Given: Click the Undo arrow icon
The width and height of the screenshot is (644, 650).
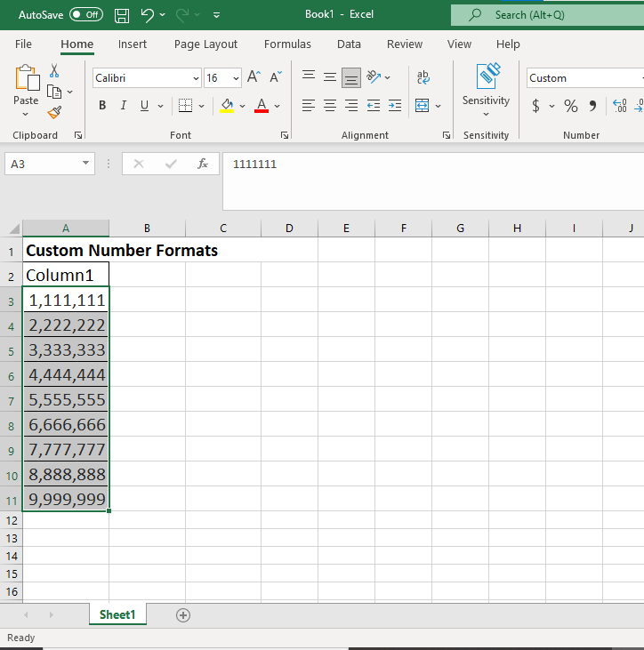Looking at the screenshot, I should tap(148, 15).
